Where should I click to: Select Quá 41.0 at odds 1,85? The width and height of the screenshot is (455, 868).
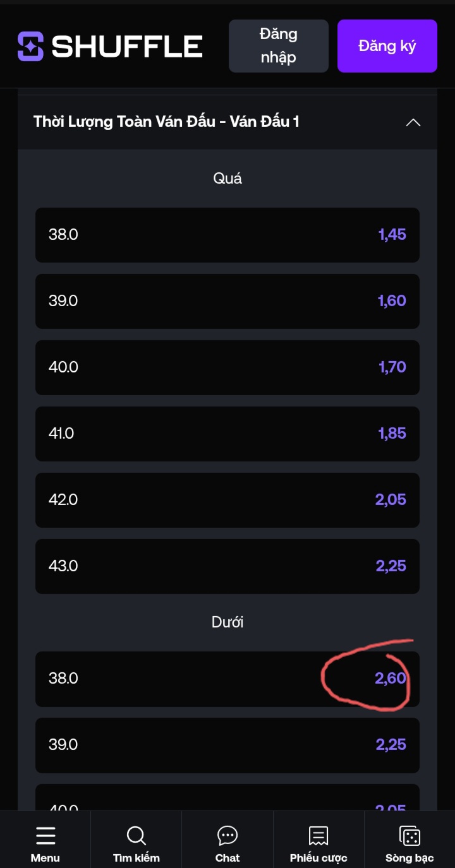(x=227, y=434)
